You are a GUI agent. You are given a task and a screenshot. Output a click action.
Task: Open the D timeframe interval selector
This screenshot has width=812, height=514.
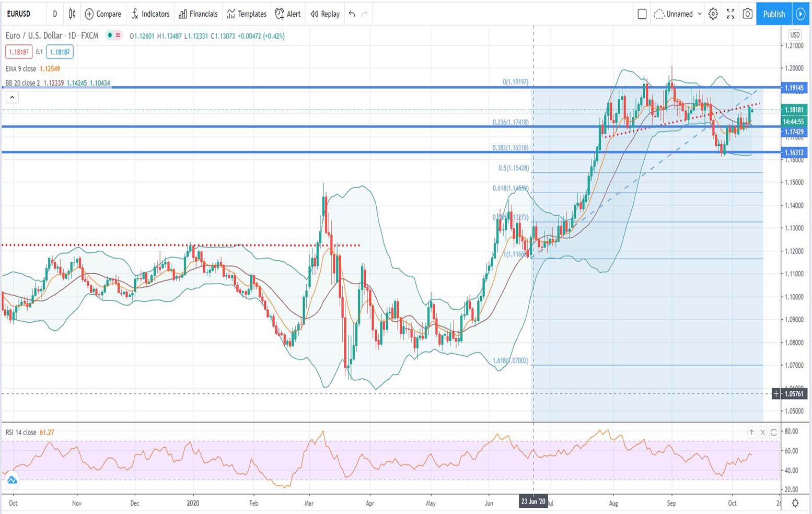pos(55,14)
